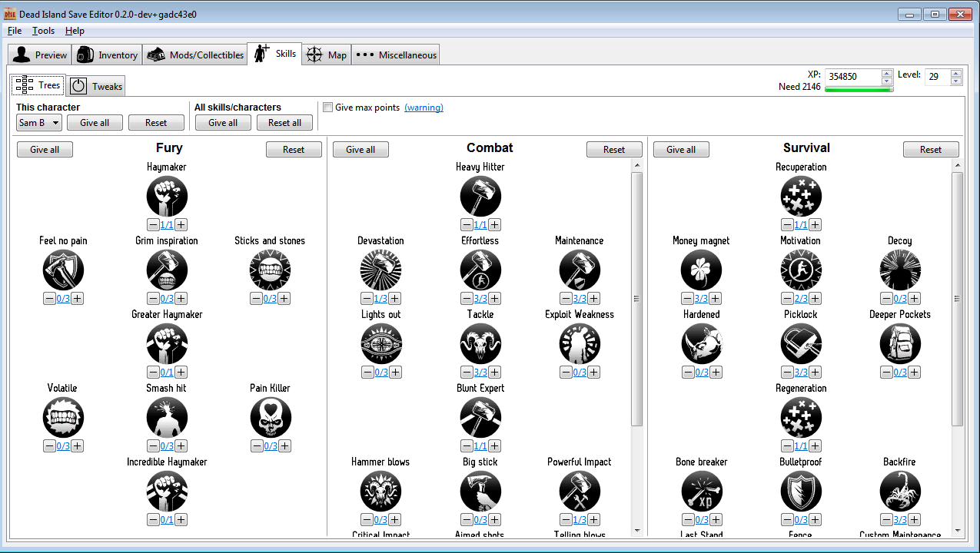Select the Feel no pain skill icon
Screen dimensions: 980x553
[63, 270]
